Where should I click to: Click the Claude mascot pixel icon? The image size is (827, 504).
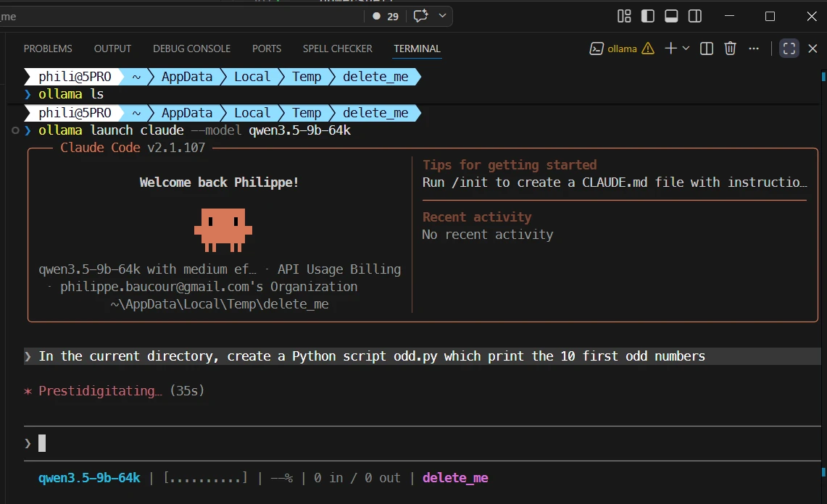click(x=223, y=230)
